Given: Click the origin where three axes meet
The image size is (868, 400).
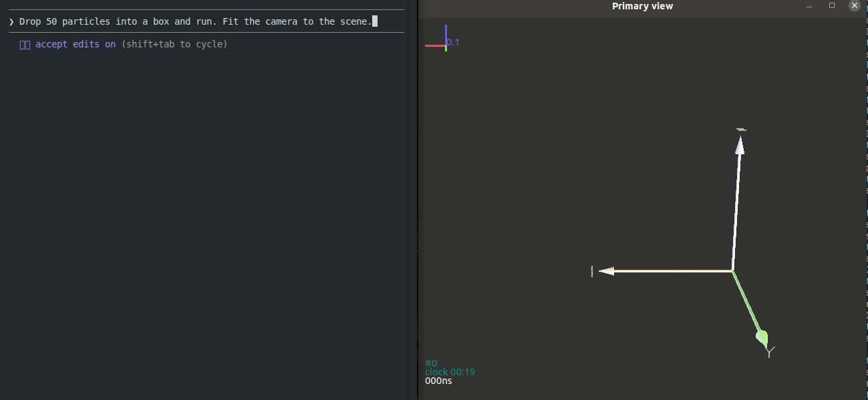Looking at the screenshot, I should click(x=732, y=270).
